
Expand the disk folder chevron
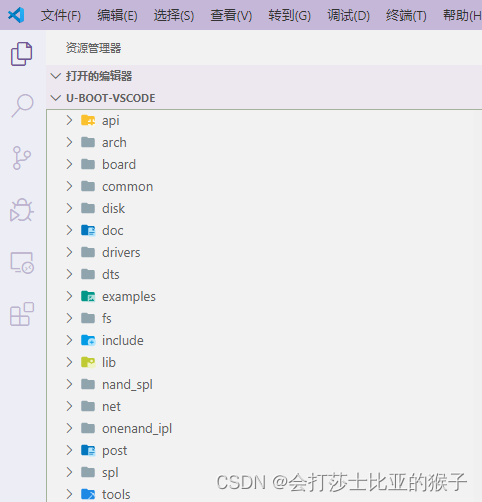pyautogui.click(x=69, y=208)
